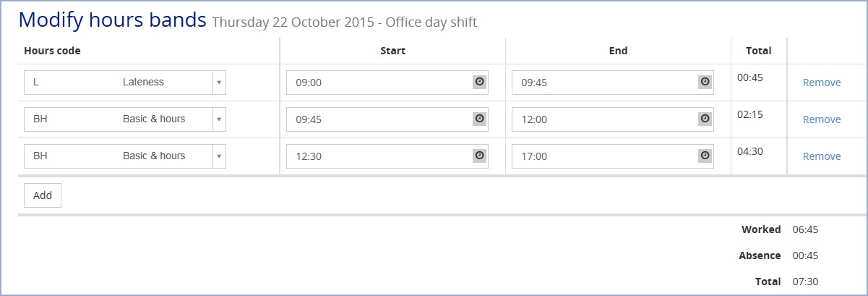Select the 12:00 end time input
Screen dimensions: 868x296
point(601,119)
